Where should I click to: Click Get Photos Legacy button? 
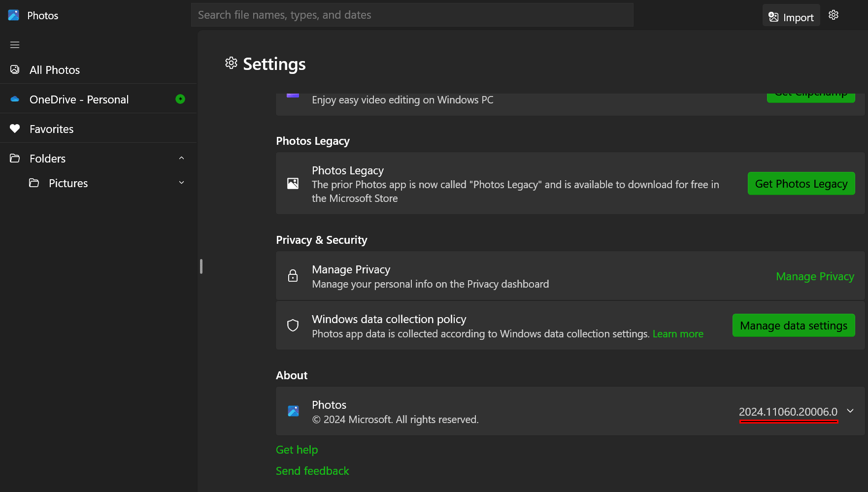coord(801,184)
